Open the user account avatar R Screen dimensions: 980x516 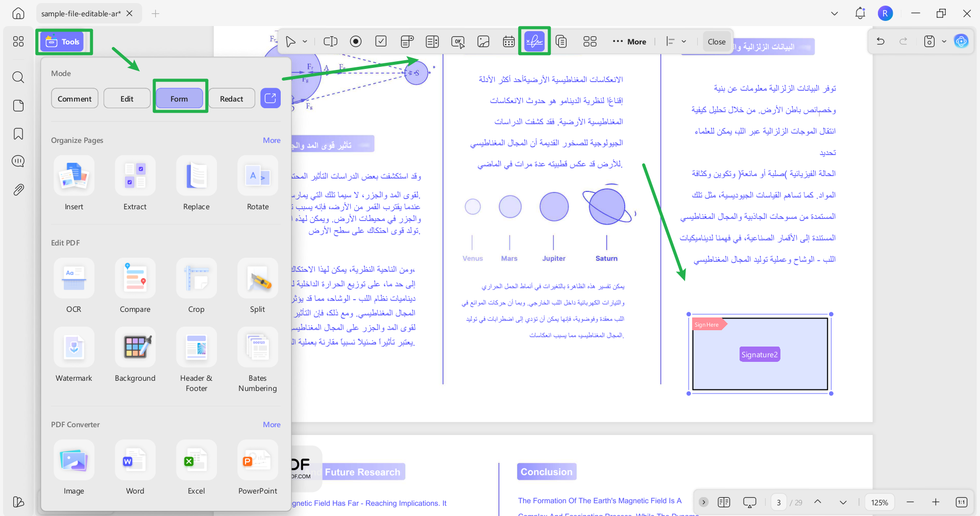coord(886,13)
